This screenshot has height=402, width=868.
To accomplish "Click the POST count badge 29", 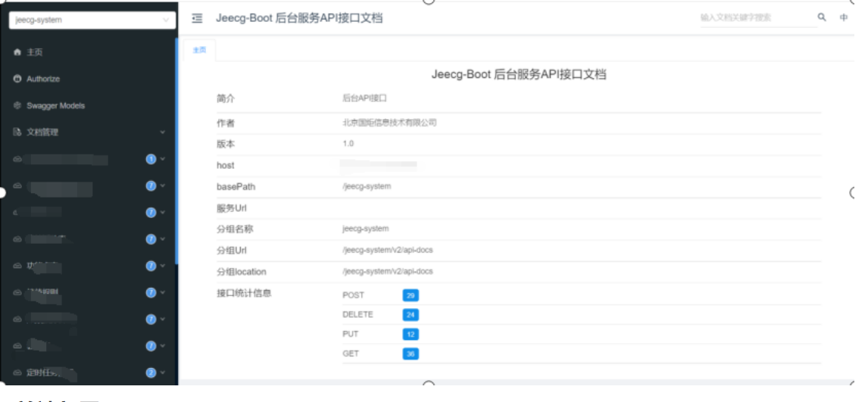I will (411, 295).
